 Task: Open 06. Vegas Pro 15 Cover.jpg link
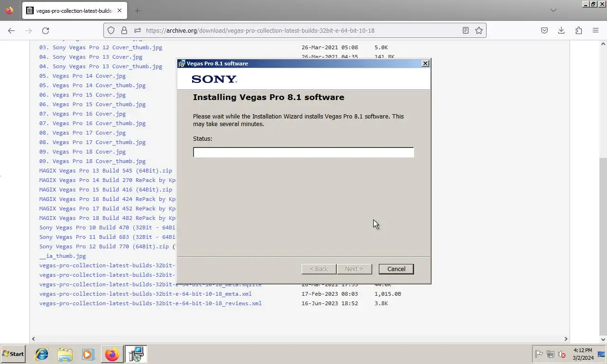point(83,95)
